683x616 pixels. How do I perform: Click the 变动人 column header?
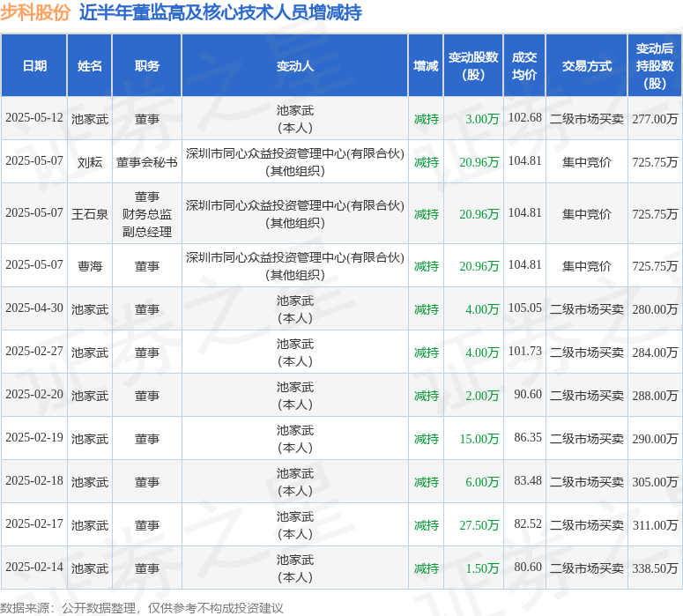tap(295, 66)
